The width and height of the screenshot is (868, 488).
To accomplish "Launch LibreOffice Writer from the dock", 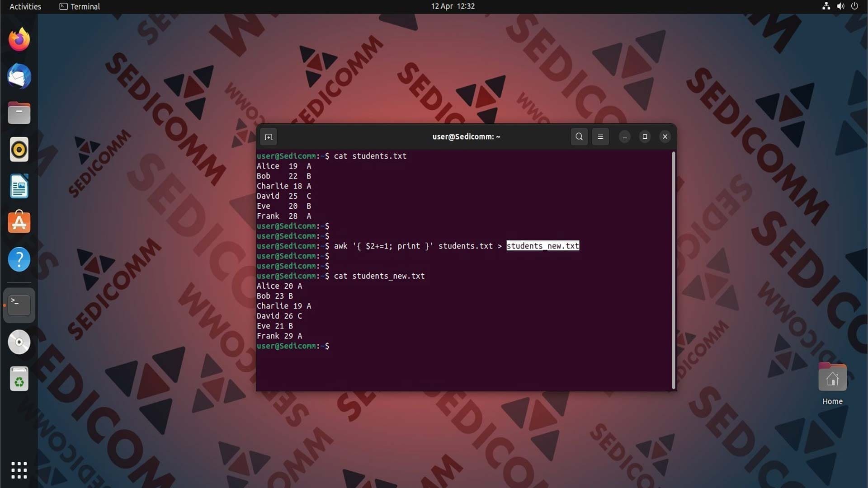I will pyautogui.click(x=19, y=186).
